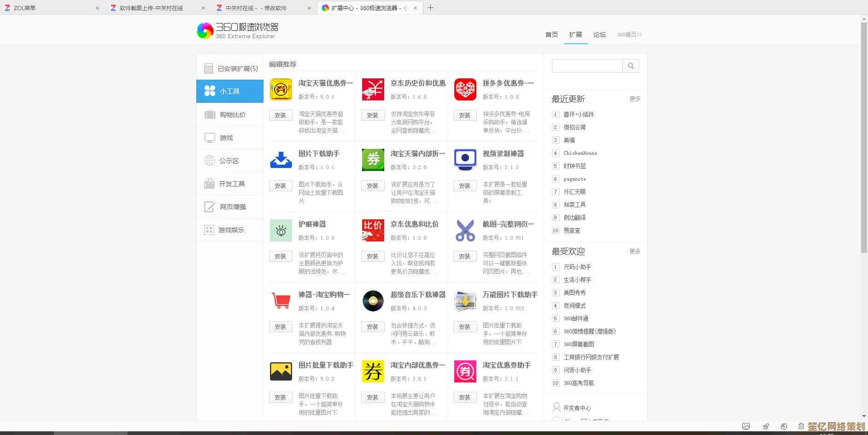Install the 京东优惠和比价 extension
This screenshot has height=435, width=868.
(372, 256)
